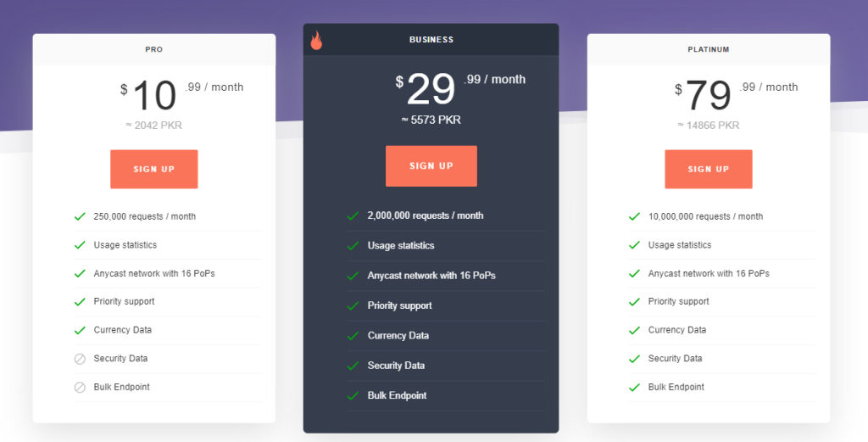Select the PRO plan header

[154, 49]
